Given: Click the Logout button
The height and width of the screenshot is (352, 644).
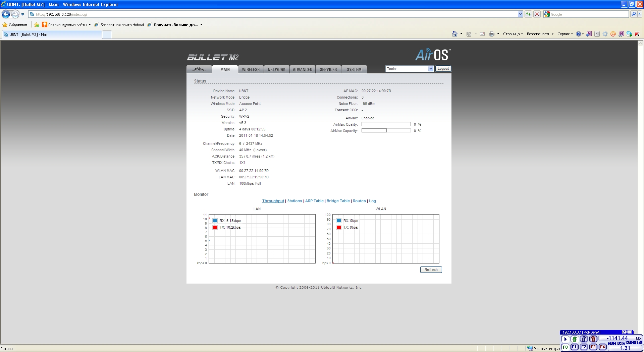Looking at the screenshot, I should coord(443,69).
